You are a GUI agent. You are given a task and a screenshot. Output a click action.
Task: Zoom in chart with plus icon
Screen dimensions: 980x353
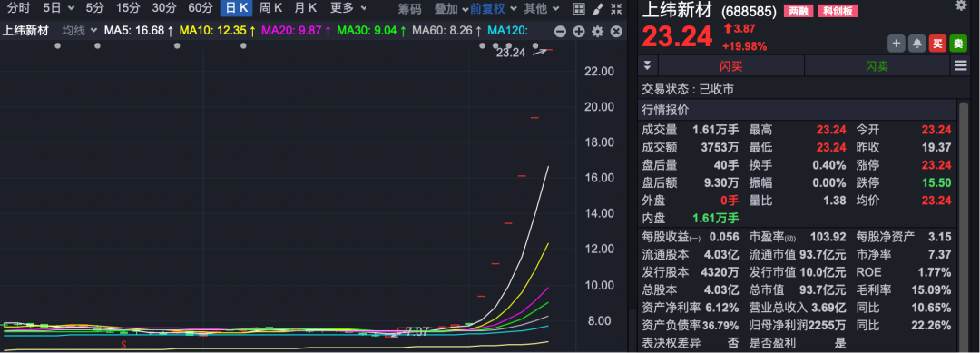click(579, 31)
